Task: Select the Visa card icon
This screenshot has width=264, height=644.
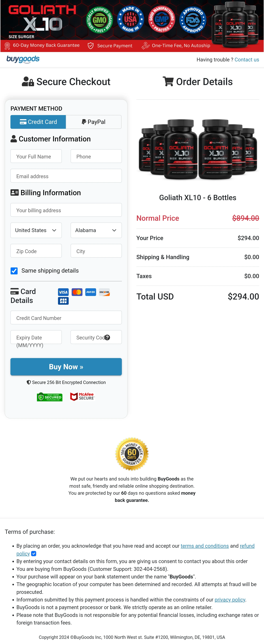Action: click(63, 292)
